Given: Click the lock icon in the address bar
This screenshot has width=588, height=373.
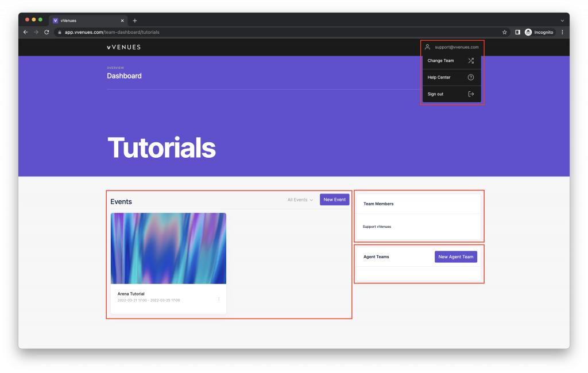Looking at the screenshot, I should (x=60, y=32).
